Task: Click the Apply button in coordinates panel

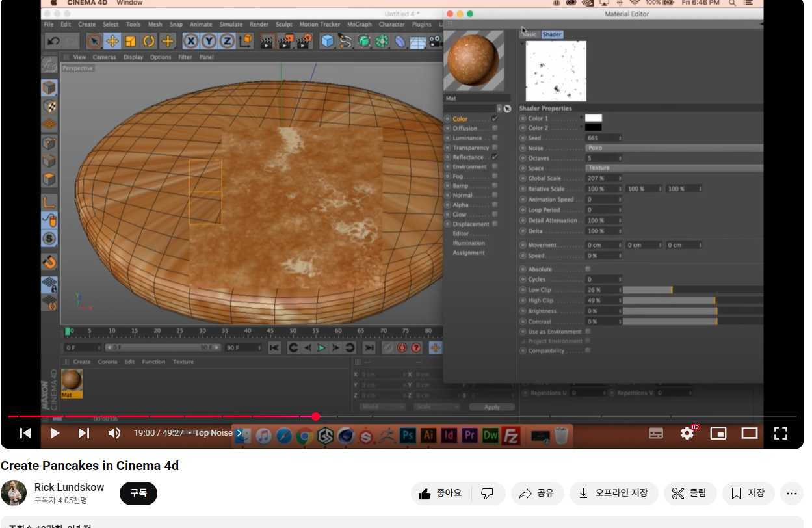Action: [492, 407]
